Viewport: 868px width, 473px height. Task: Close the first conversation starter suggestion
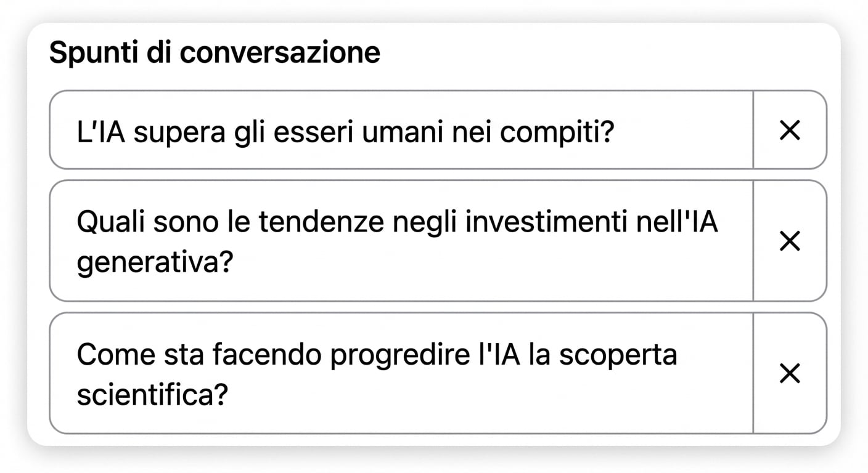pos(790,130)
